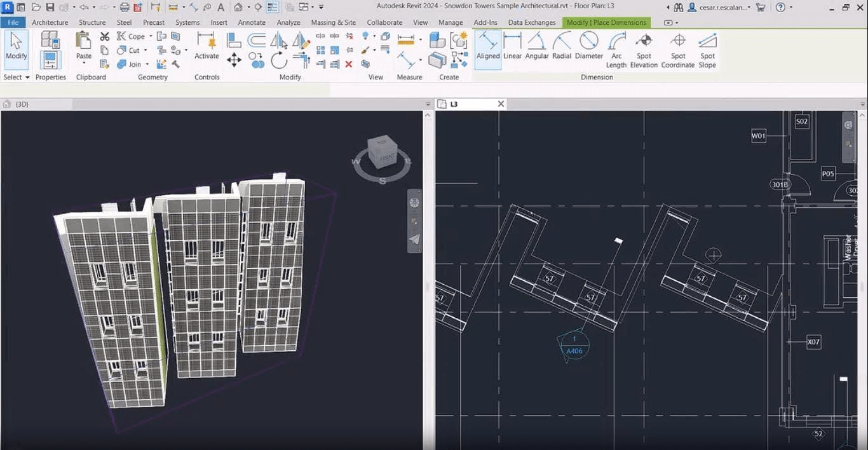Cut to clipboard with scissors icon

[x=105, y=36]
